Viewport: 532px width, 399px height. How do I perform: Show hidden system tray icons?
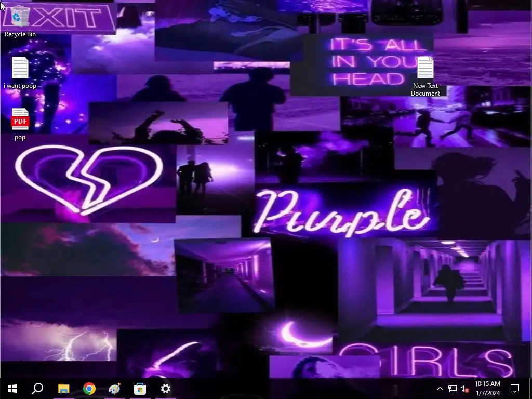point(440,389)
